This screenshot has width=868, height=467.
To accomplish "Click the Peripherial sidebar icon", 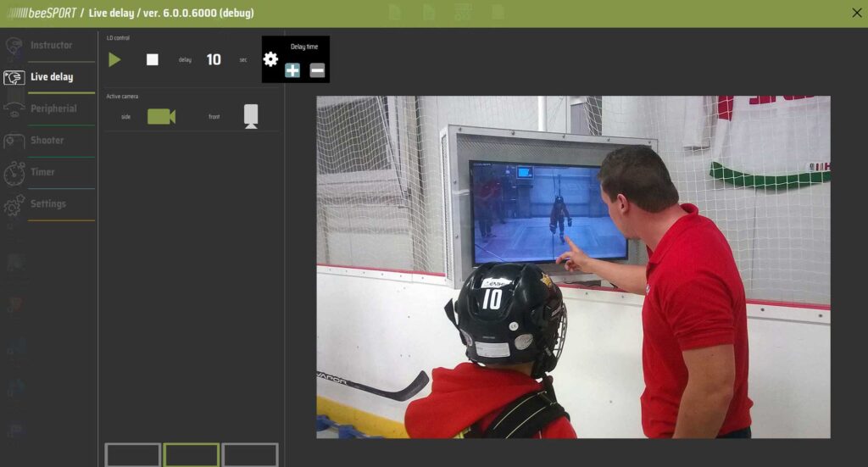I will [x=14, y=109].
